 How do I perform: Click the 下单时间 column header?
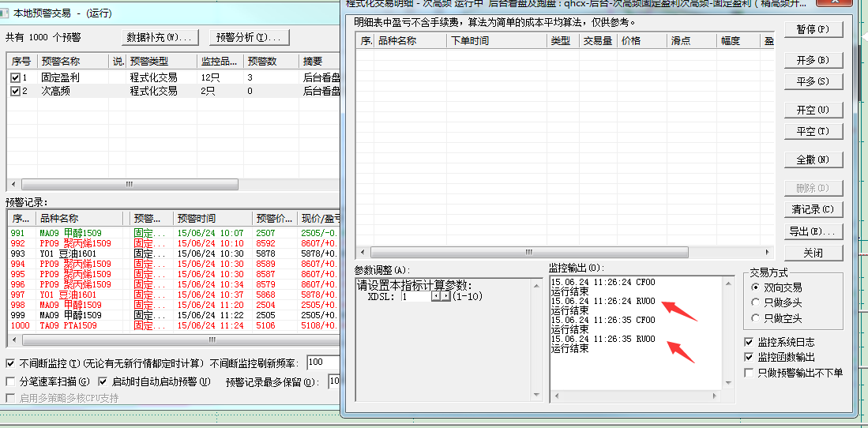496,40
